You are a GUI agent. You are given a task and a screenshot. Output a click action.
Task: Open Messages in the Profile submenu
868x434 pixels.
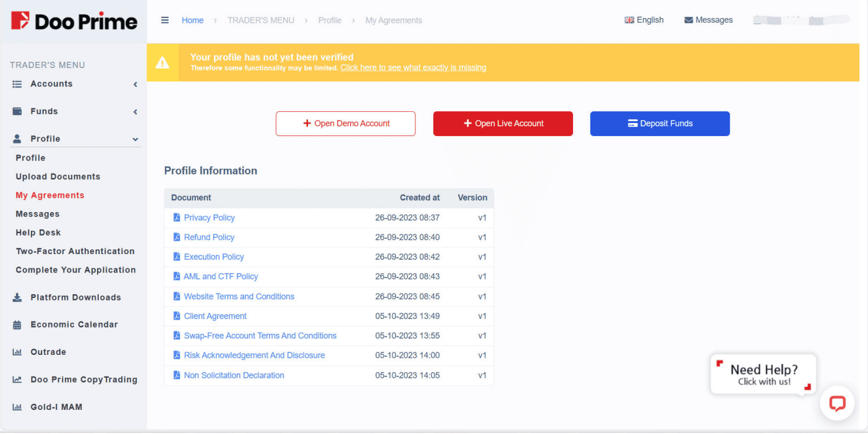point(38,214)
